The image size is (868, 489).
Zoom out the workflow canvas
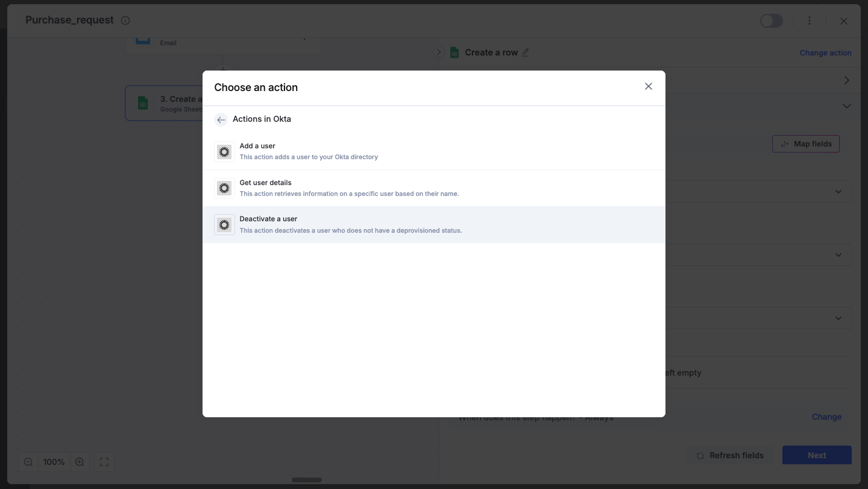tap(28, 462)
